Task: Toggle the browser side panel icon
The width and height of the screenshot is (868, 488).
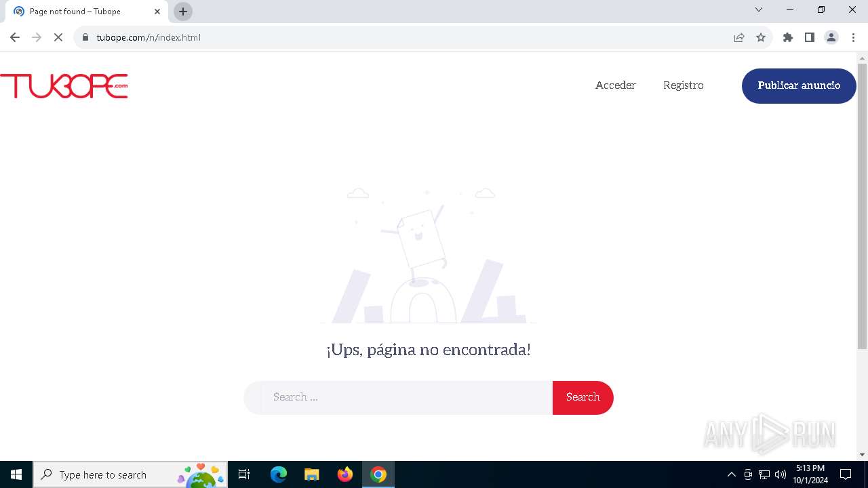Action: 809,37
